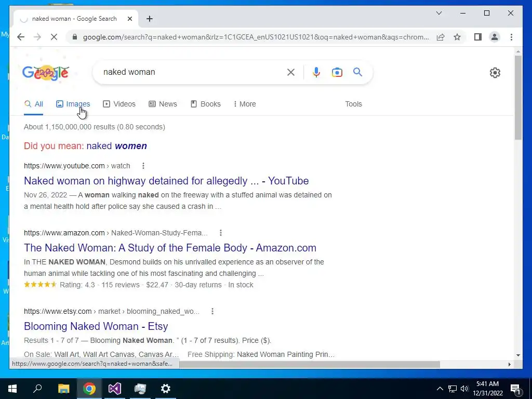This screenshot has height=399, width=532.
Task: Open the Windows Start menu
Action: click(x=12, y=389)
